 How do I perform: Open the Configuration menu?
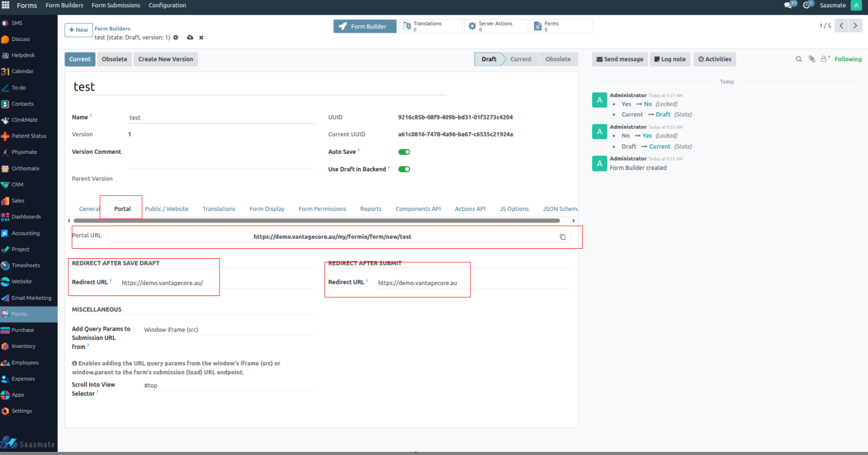click(x=167, y=5)
